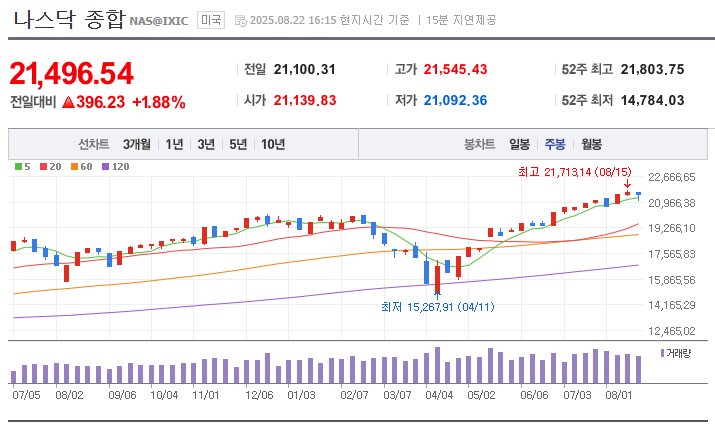Click the previous close 21,100.31
The image size is (715, 430).
click(x=305, y=69)
